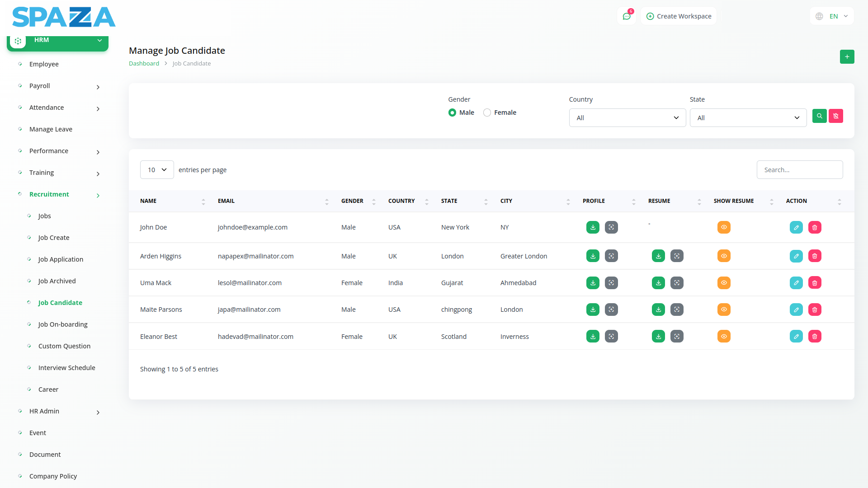The height and width of the screenshot is (488, 868).
Task: Delete Eleanor Best candidate entry
Action: [x=815, y=336]
